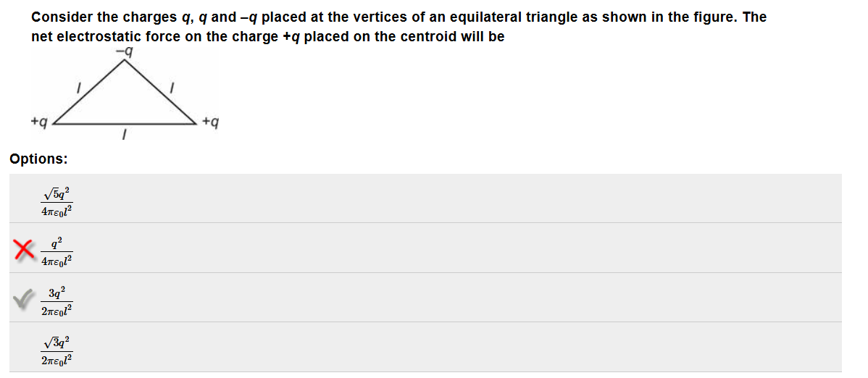
Task: Click the middle of the triangle's base line
Action: 125,125
